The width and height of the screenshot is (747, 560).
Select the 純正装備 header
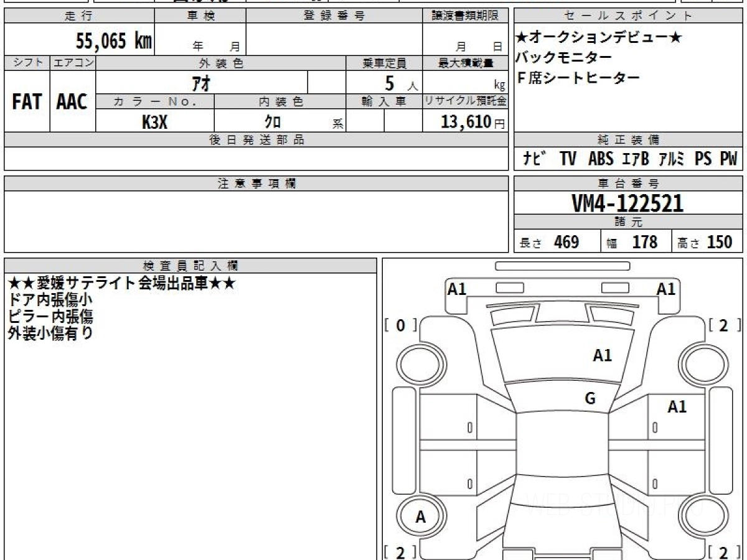click(629, 139)
